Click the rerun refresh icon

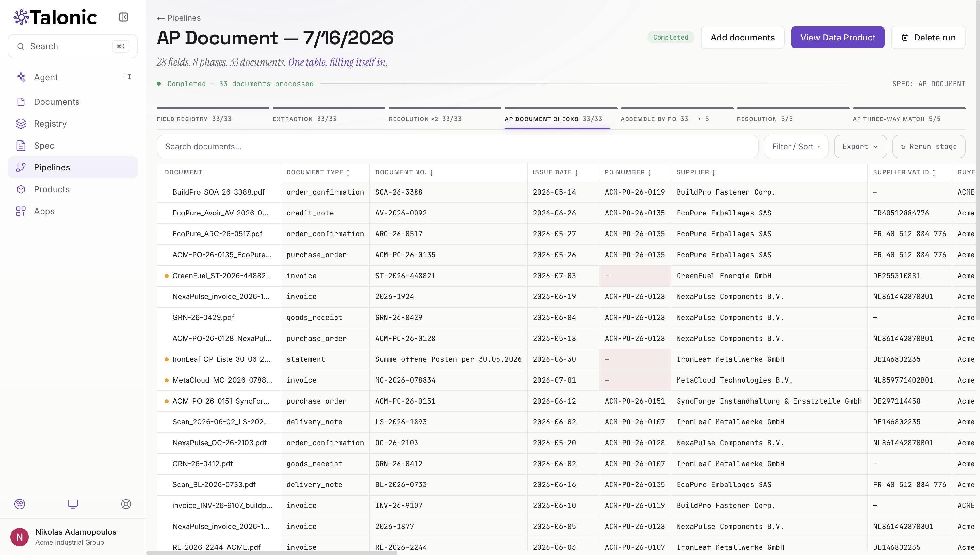(x=903, y=147)
